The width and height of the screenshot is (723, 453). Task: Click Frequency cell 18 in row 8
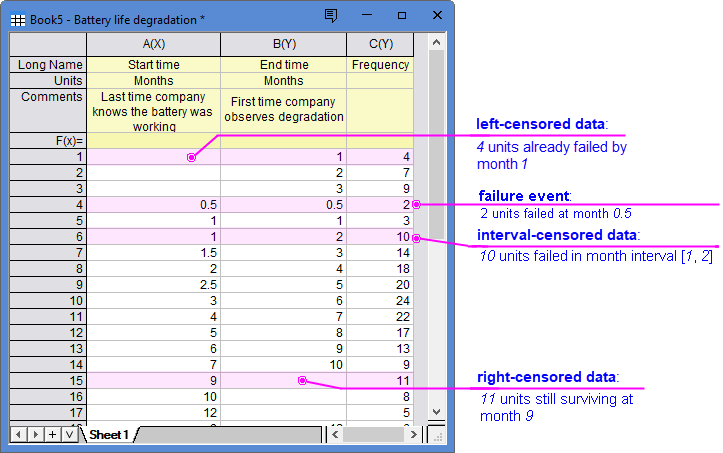click(380, 269)
